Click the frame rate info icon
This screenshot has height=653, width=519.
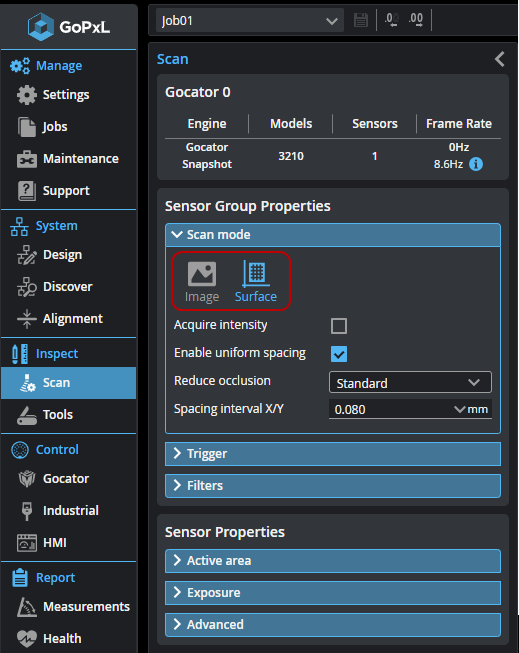476,164
